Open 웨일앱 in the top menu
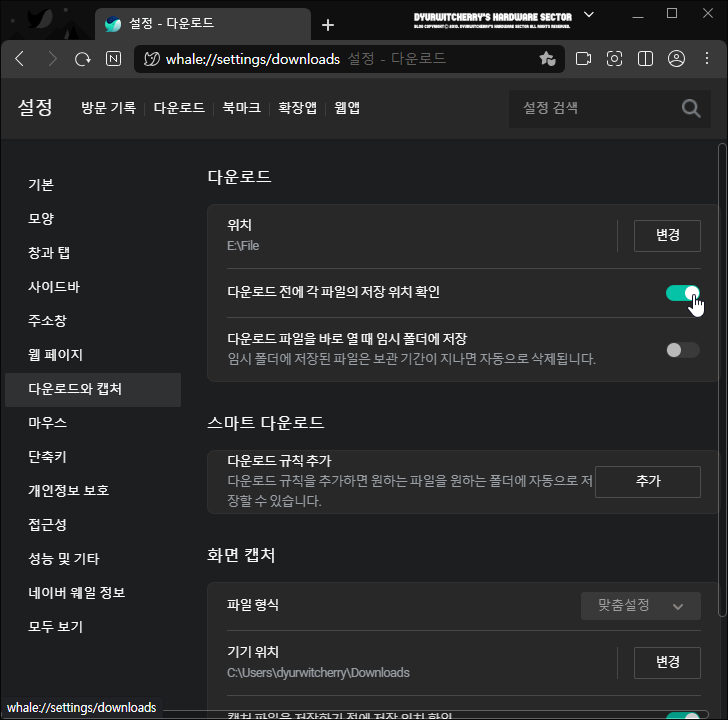 347,108
